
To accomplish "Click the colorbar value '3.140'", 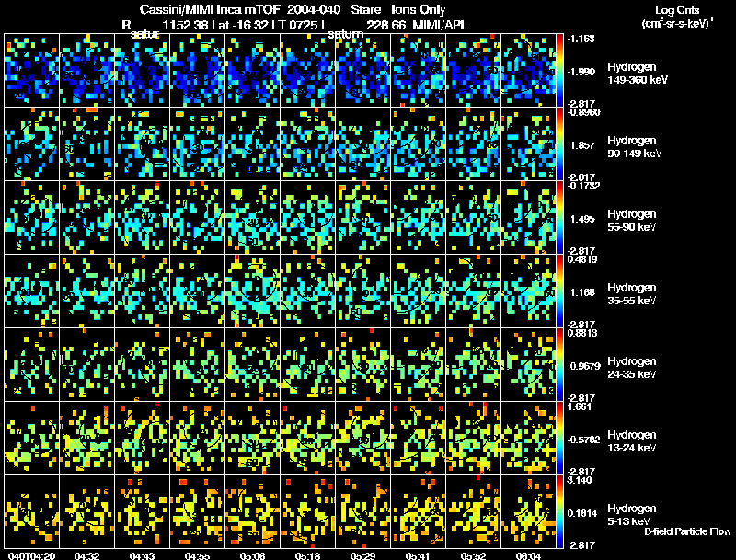I will (580, 480).
